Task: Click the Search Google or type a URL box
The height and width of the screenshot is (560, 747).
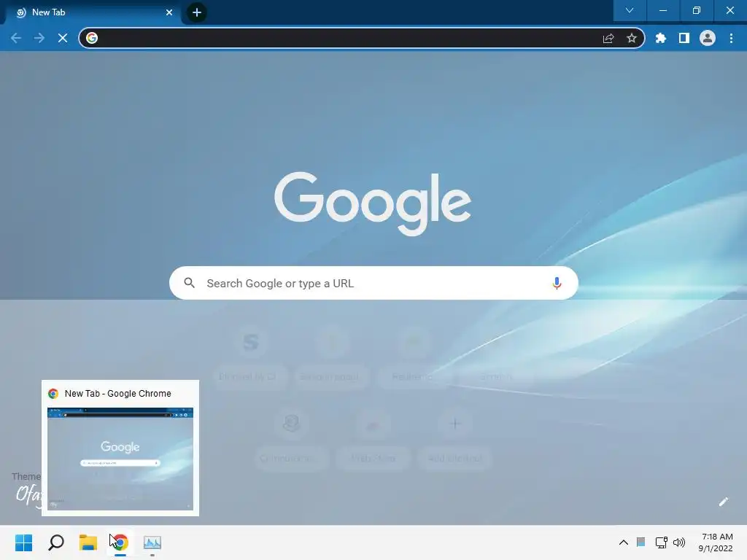Action: [x=373, y=284]
